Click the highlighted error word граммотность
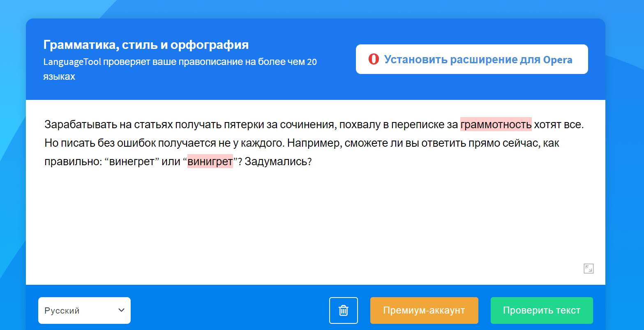 pos(496,124)
